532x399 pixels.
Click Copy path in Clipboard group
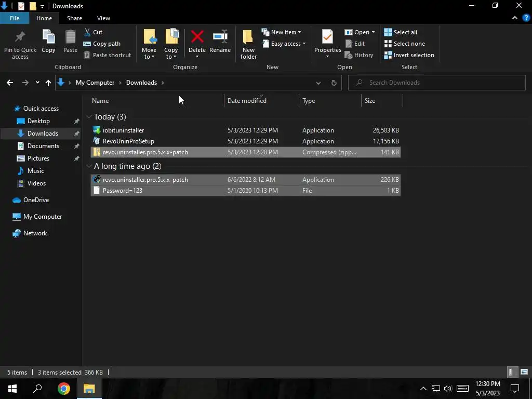(102, 44)
